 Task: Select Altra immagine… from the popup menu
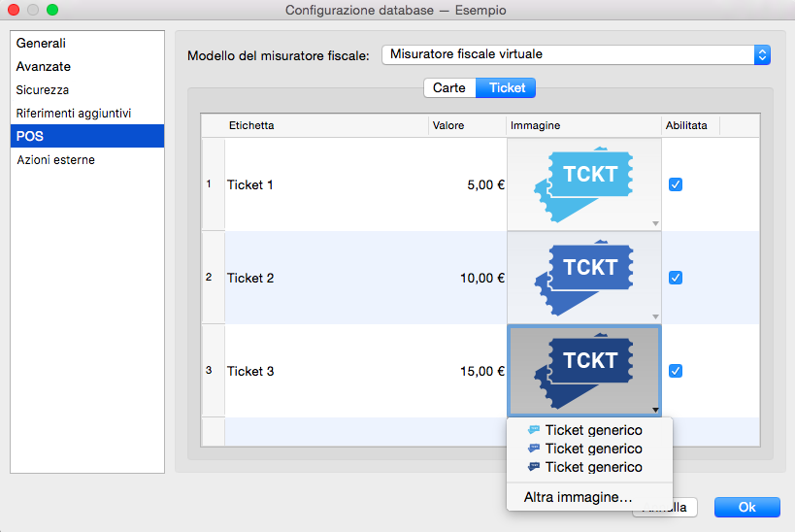(x=578, y=497)
